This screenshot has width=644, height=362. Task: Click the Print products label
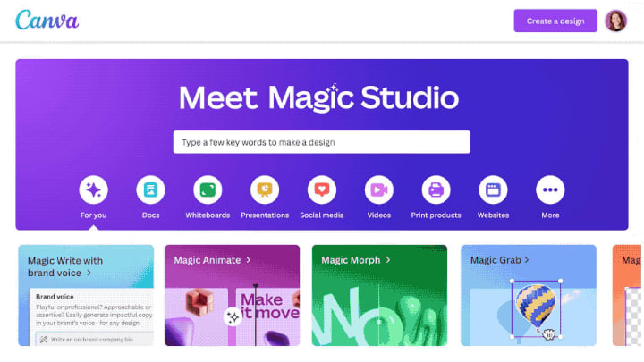(436, 215)
